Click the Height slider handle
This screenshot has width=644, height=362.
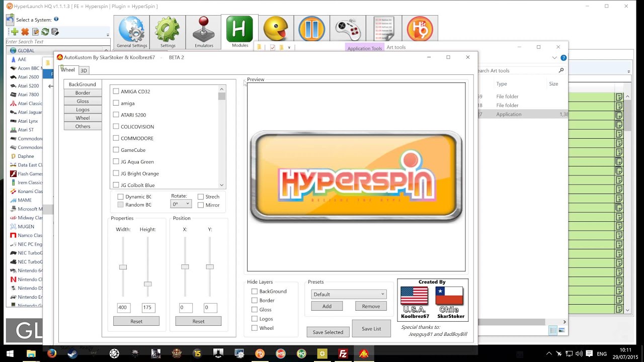click(147, 284)
